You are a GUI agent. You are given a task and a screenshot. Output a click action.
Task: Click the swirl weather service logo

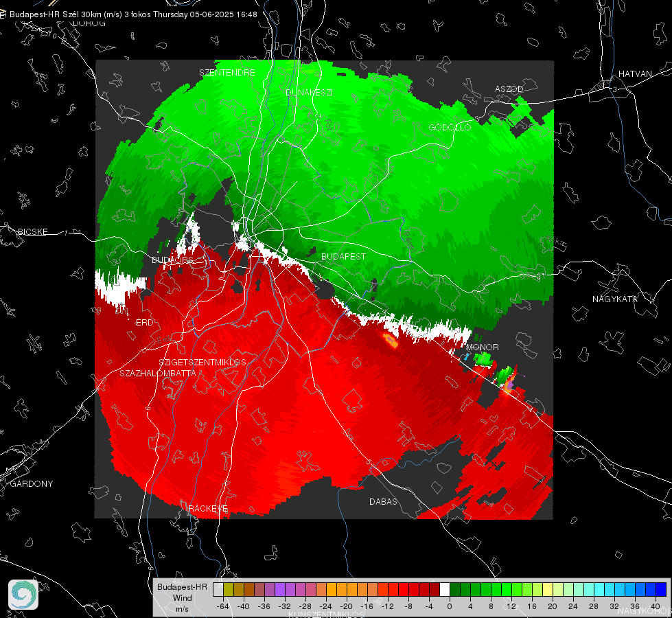point(23,595)
